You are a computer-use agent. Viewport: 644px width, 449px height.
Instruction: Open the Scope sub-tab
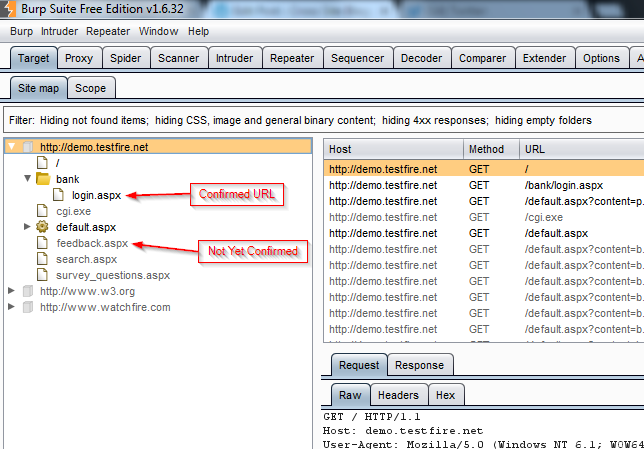91,88
